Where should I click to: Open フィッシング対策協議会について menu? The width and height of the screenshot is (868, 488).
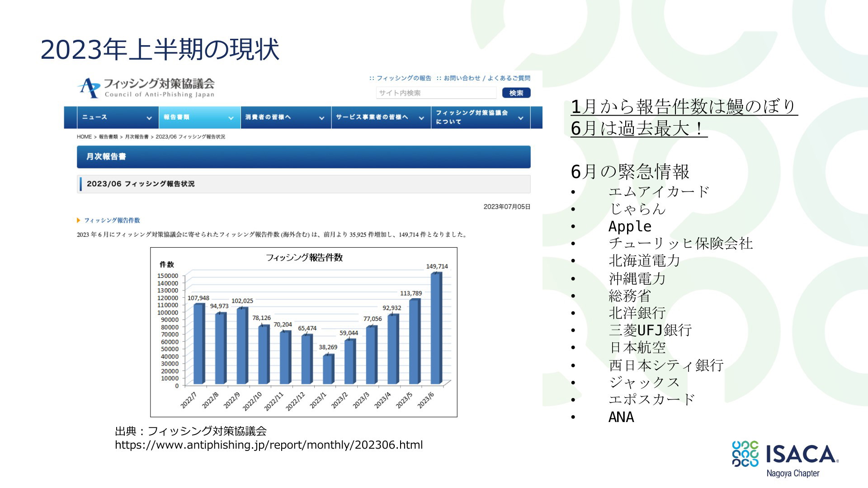(481, 117)
